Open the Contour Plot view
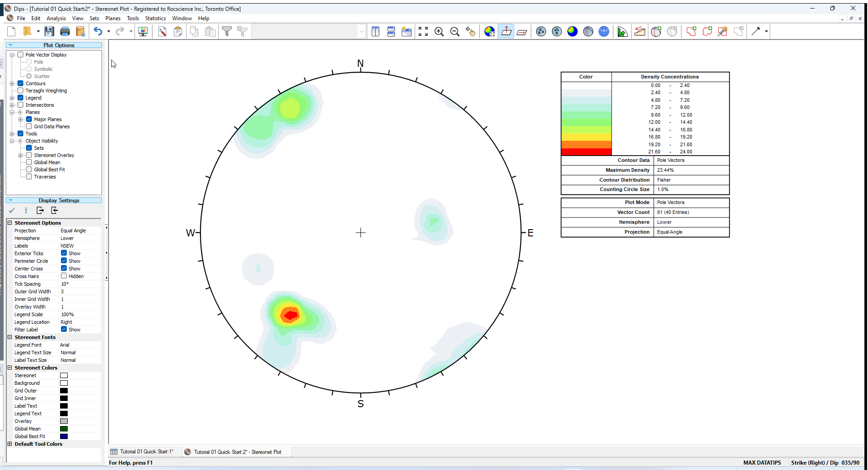 tap(573, 31)
